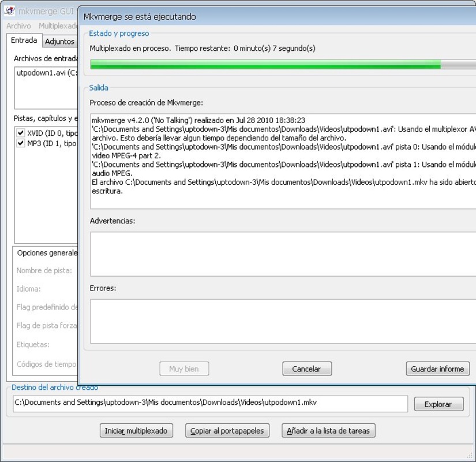
Task: Click inside the Advertencias text box
Action: [283, 254]
